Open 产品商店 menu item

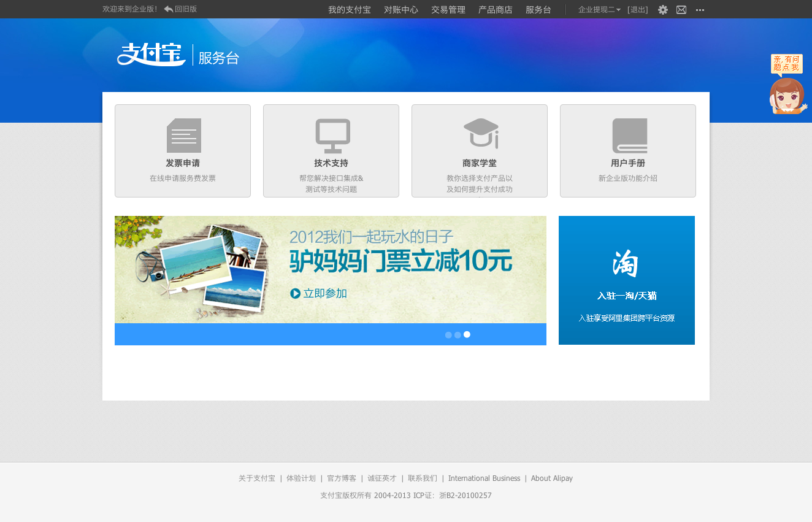click(496, 10)
